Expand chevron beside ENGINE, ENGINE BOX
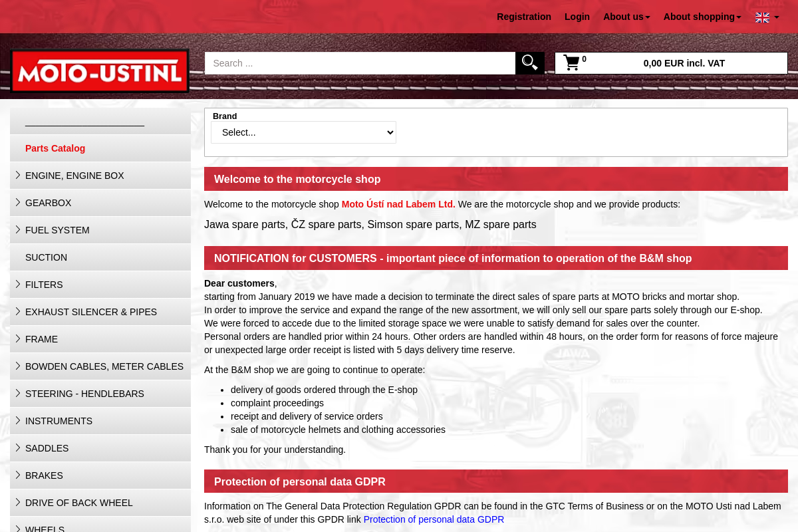 [x=18, y=175]
